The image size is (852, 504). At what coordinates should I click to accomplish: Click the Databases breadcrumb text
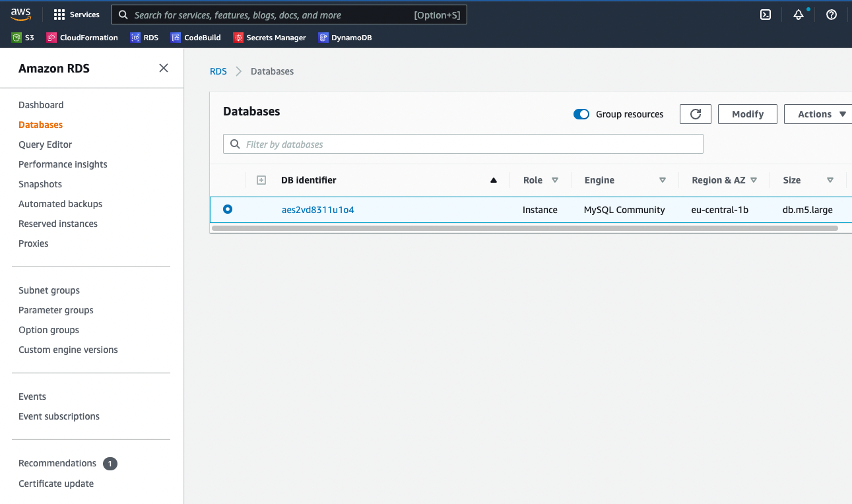tap(272, 71)
